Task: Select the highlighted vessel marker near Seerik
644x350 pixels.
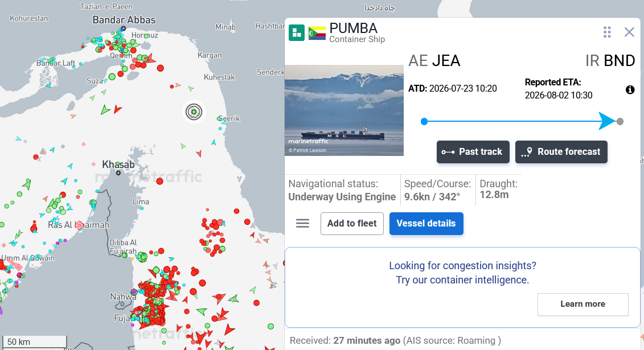Action: (x=194, y=112)
